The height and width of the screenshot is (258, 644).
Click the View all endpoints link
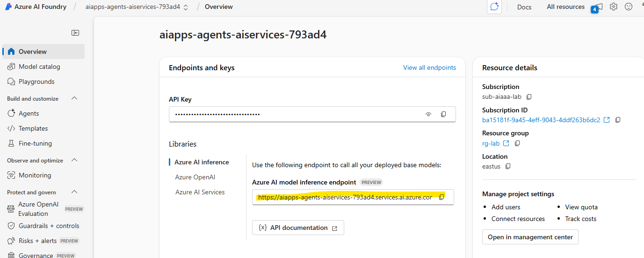pyautogui.click(x=429, y=67)
